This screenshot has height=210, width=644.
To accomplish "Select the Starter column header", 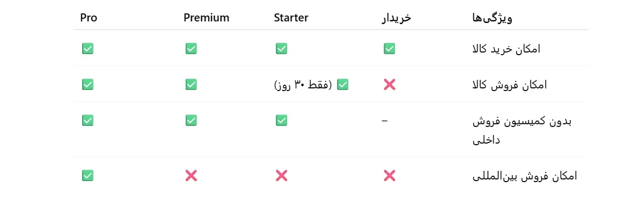I will [x=291, y=18].
